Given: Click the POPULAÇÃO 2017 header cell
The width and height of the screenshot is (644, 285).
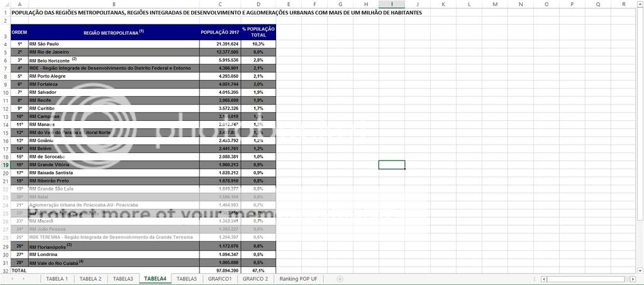Looking at the screenshot, I should click(220, 32).
